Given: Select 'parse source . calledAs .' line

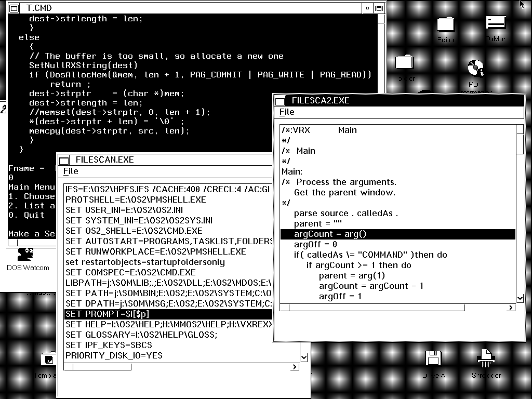Looking at the screenshot, I should (345, 213).
